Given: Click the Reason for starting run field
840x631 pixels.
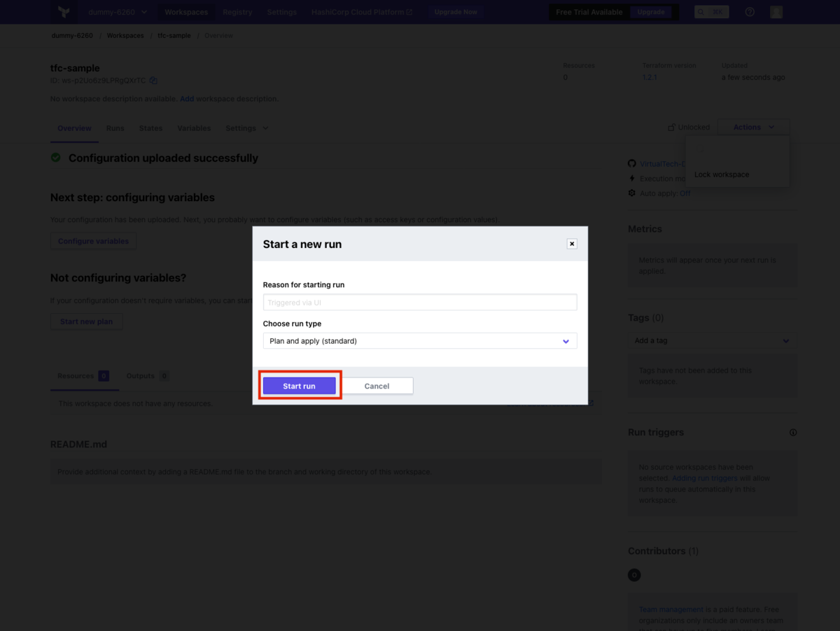Looking at the screenshot, I should 420,303.
